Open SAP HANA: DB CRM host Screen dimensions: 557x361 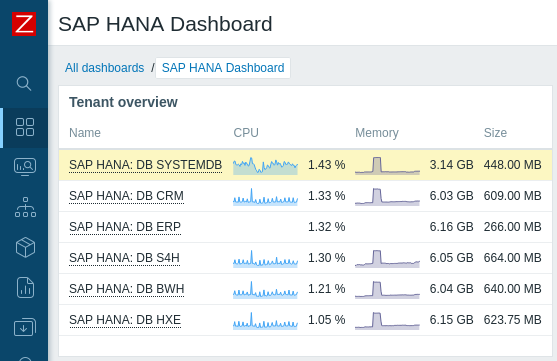pos(126,196)
